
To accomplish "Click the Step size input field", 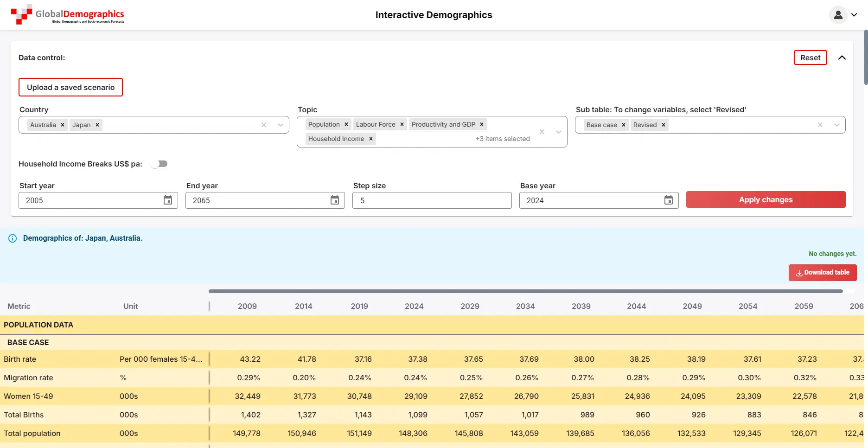I will (x=432, y=200).
